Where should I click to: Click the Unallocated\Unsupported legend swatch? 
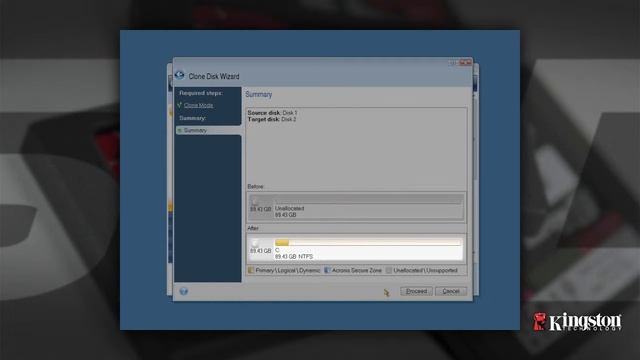pyautogui.click(x=389, y=270)
